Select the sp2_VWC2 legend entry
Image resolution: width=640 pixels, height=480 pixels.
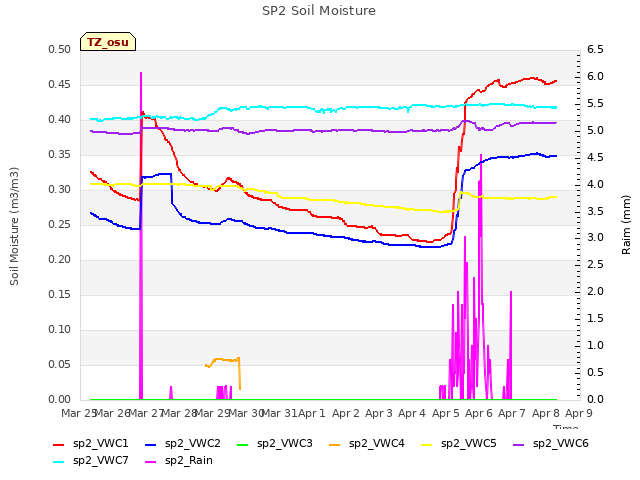point(183,444)
